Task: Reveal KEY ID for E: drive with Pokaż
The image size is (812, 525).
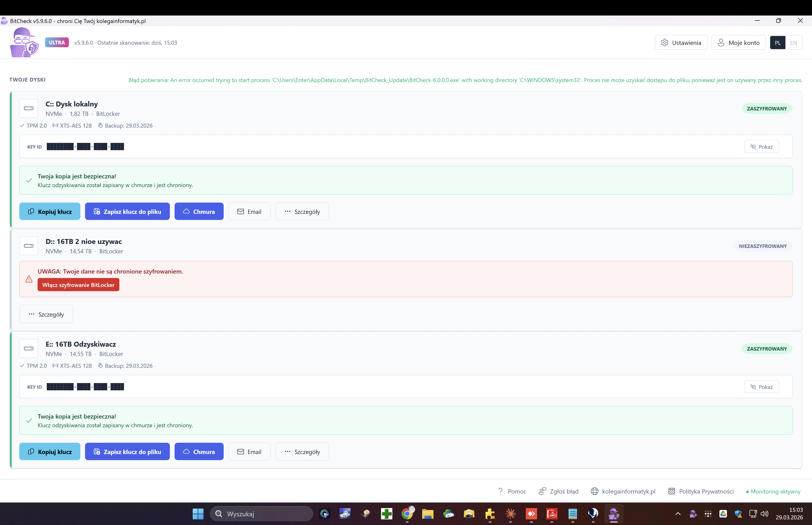Action: (761, 387)
